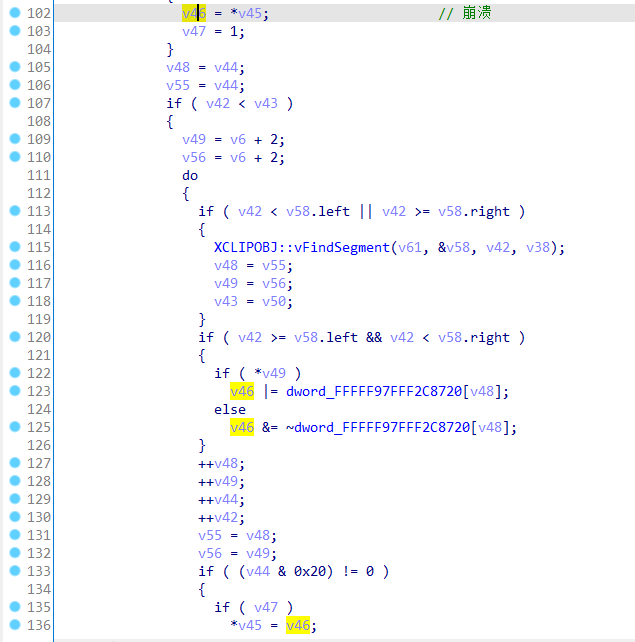Toggle the breakpoint marker on line 123
Screen dimensions: 635x642
(14, 391)
